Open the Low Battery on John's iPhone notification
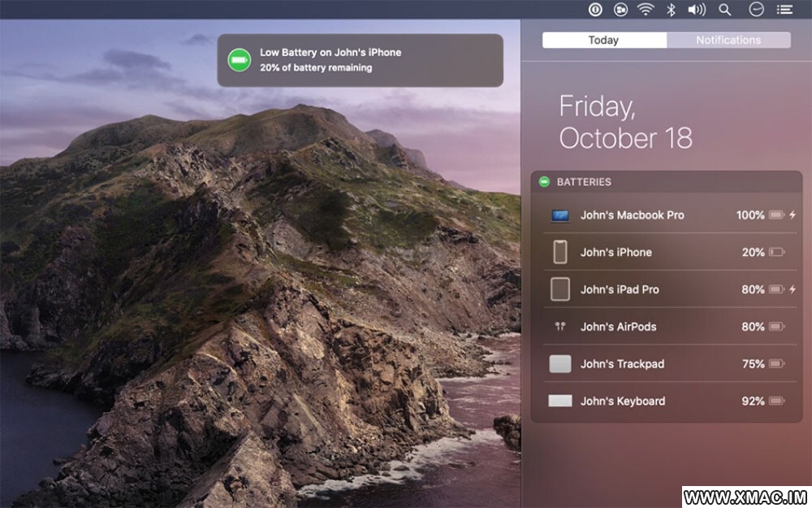 click(360, 60)
